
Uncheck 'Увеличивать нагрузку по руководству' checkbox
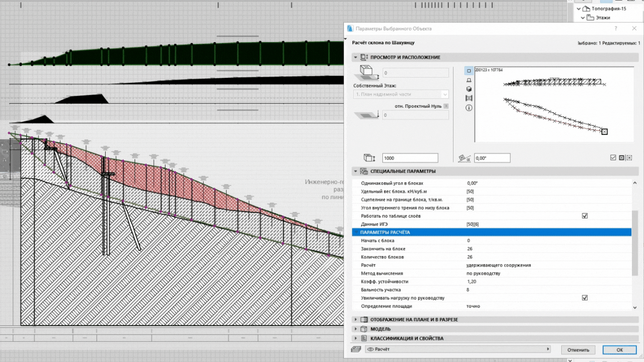click(x=585, y=298)
